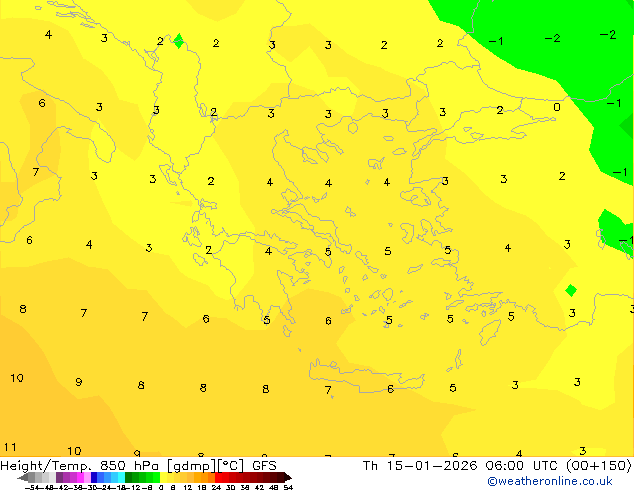
Task: Click the 54 label at the legend end
Action: pyautogui.click(x=288, y=487)
